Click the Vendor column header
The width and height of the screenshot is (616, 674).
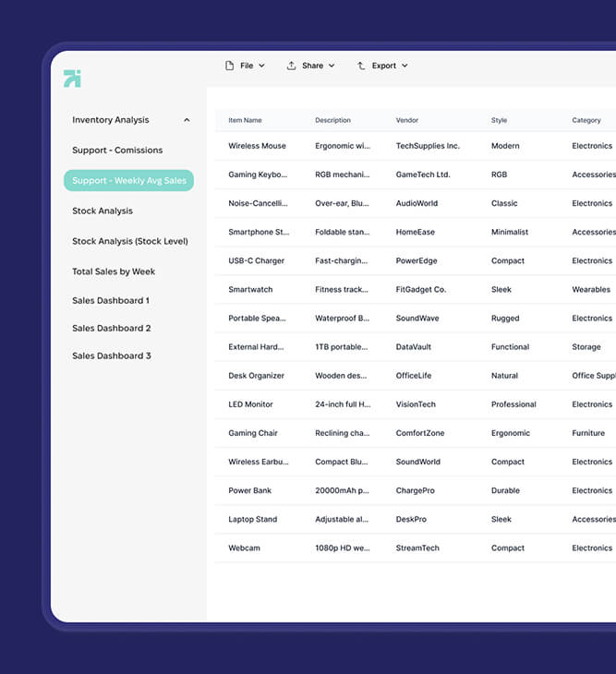tap(406, 120)
